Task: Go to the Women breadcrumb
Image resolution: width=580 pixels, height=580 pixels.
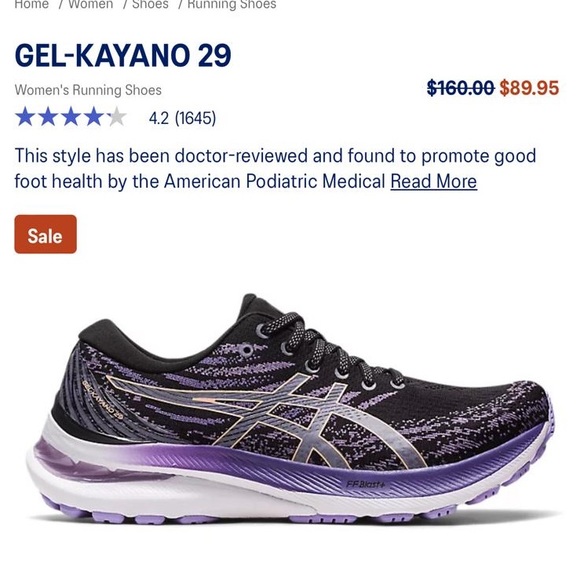Action: tap(91, 4)
